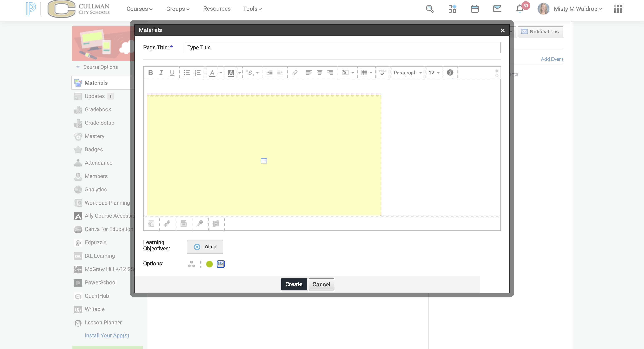The height and width of the screenshot is (349, 644).
Task: Open the Courses menu
Action: coord(139,9)
